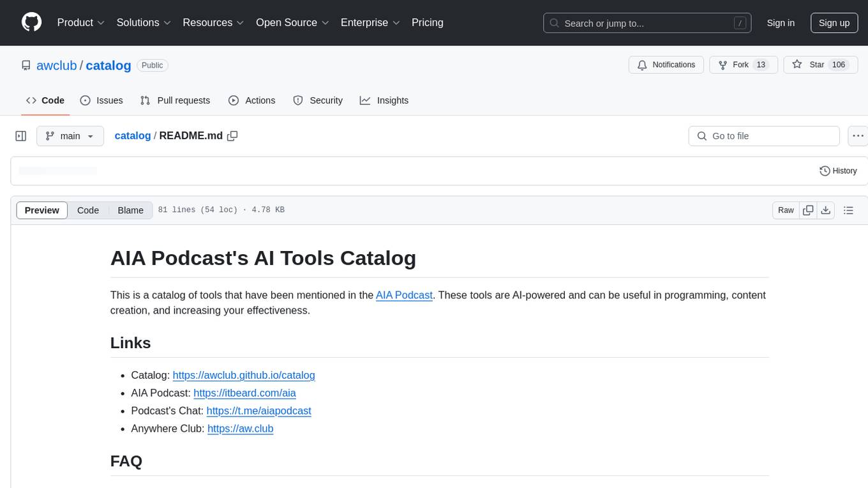
Task: Click the Public visibility badge
Action: coord(152,65)
